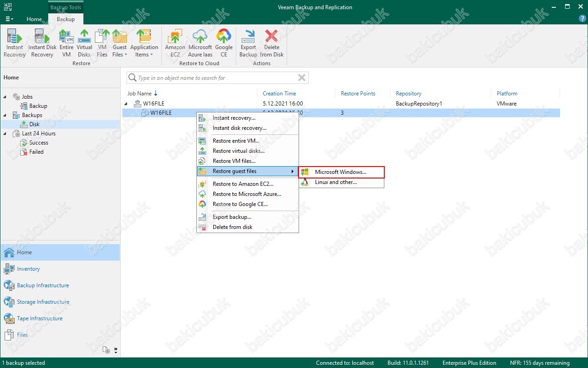Switch to the Home ribbon tab

pyautogui.click(x=34, y=19)
